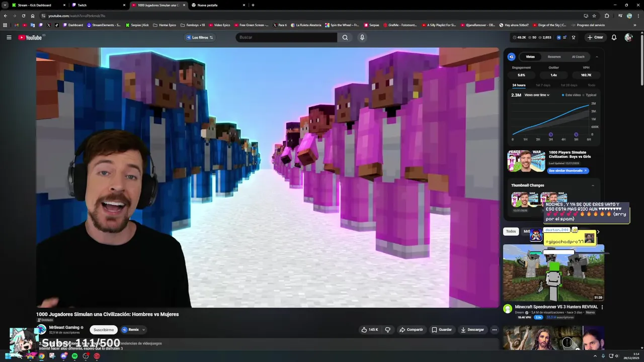Open new browser tab with plus
The image size is (644, 362).
click(x=253, y=5)
